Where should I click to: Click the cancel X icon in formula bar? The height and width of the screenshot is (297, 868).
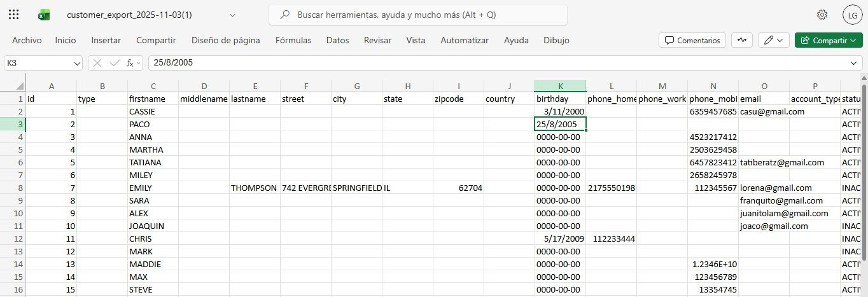coord(97,63)
